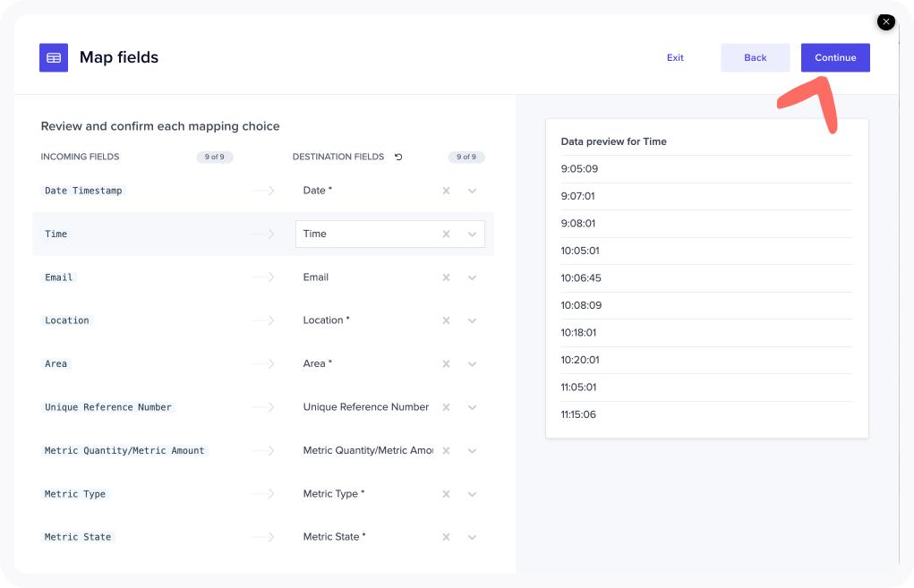Viewport: 914px width, 588px height.
Task: Click the Continue button
Action: (x=835, y=57)
